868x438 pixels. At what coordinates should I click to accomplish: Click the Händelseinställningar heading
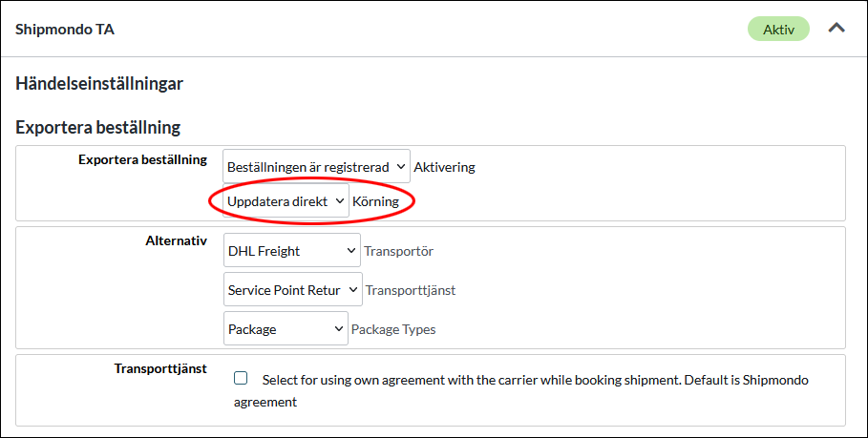pos(99,83)
